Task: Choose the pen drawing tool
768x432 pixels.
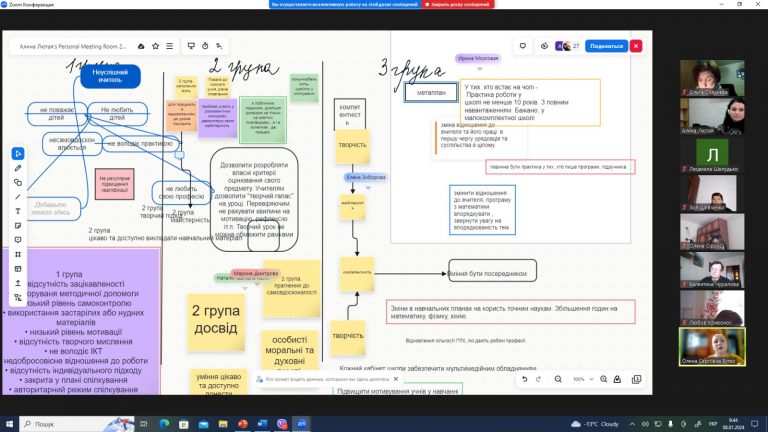Action: point(18,168)
